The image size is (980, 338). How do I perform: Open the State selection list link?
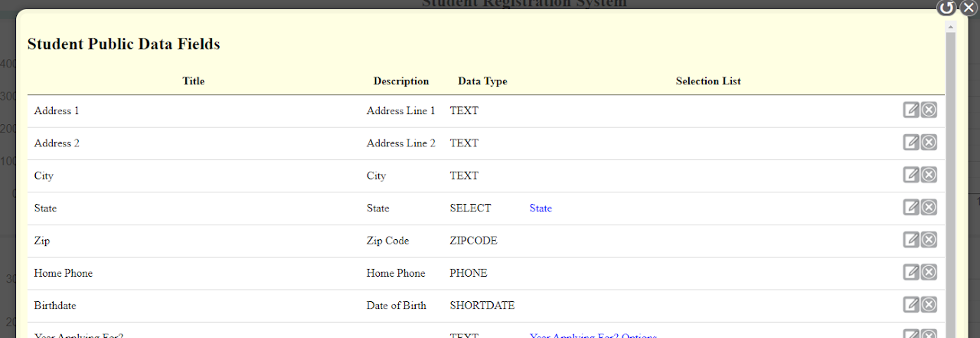click(x=541, y=208)
